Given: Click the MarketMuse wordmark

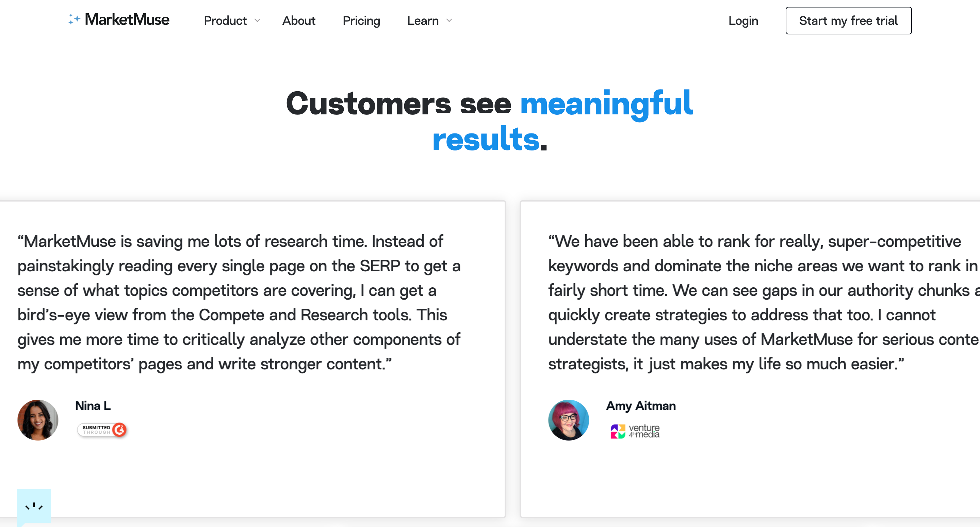Looking at the screenshot, I should [127, 19].
